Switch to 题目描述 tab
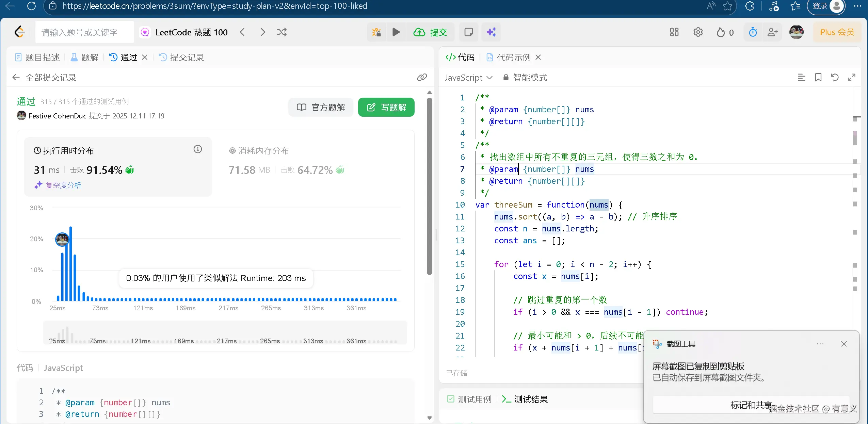 [37, 57]
